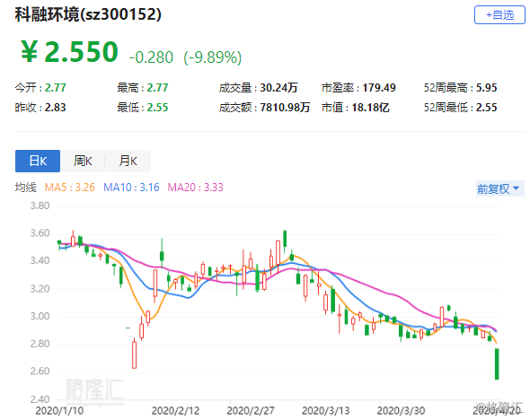Click the MA20 : 3.33 indicator label
Viewport: 530px width, 420px height.
[x=195, y=188]
